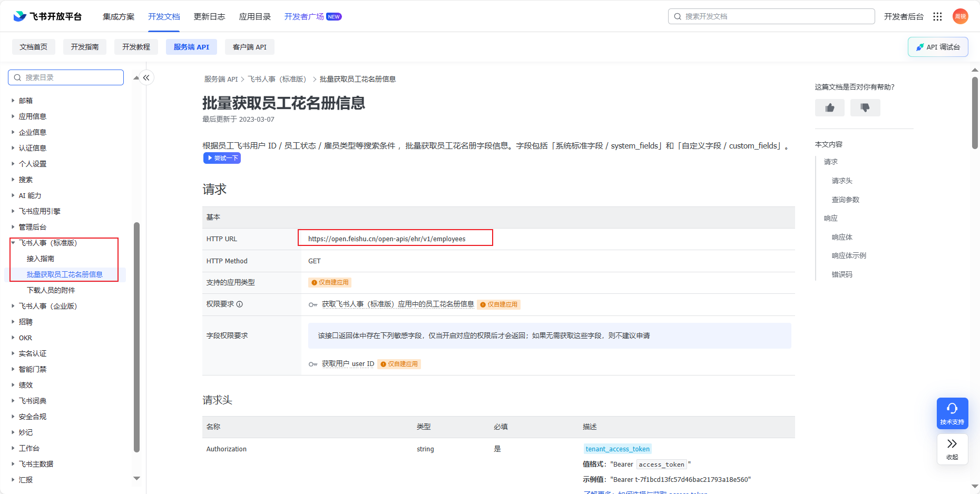Click the page vertical scrollbar thumb

pyautogui.click(x=975, y=113)
